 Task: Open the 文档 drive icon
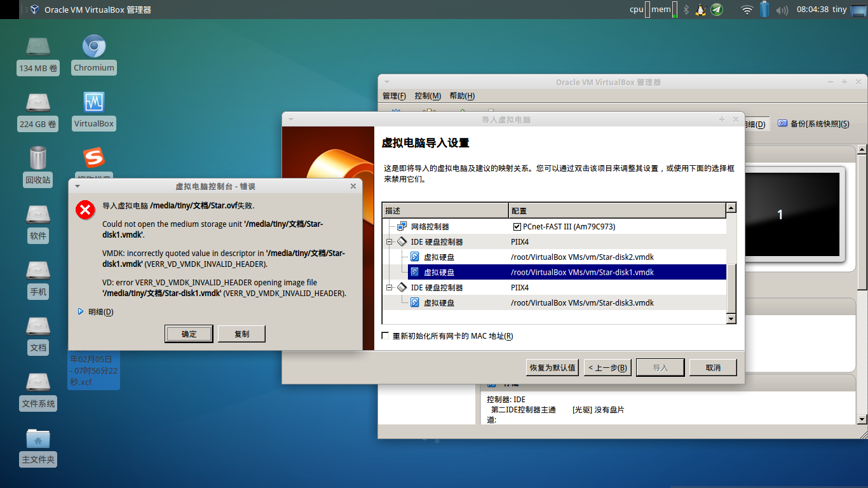(38, 325)
